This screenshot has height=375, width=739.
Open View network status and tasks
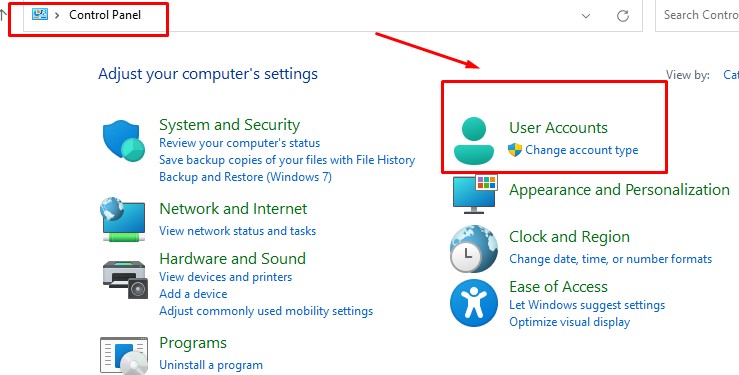tap(238, 231)
